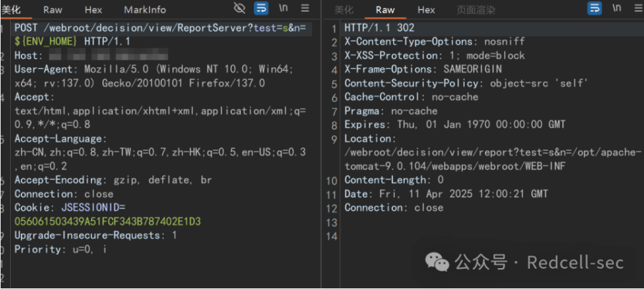Click the Date: Fri, 11 Apr 2025 header
This screenshot has width=644, height=289.
click(446, 194)
